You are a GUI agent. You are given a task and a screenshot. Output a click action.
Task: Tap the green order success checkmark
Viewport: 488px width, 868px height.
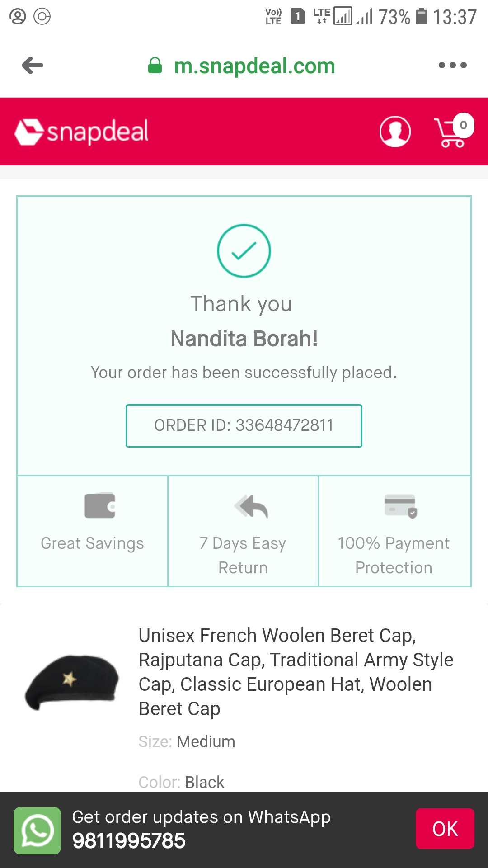pos(244,251)
